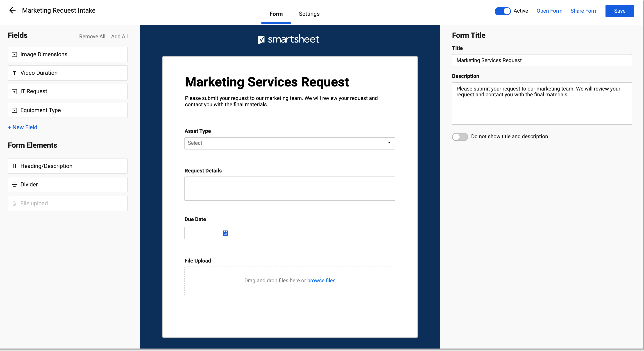Click the Heading/Description element icon

pos(14,166)
